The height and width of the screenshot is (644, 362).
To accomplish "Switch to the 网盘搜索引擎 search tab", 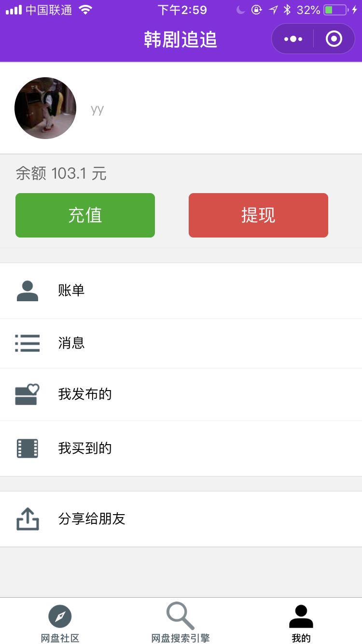I will click(181, 623).
